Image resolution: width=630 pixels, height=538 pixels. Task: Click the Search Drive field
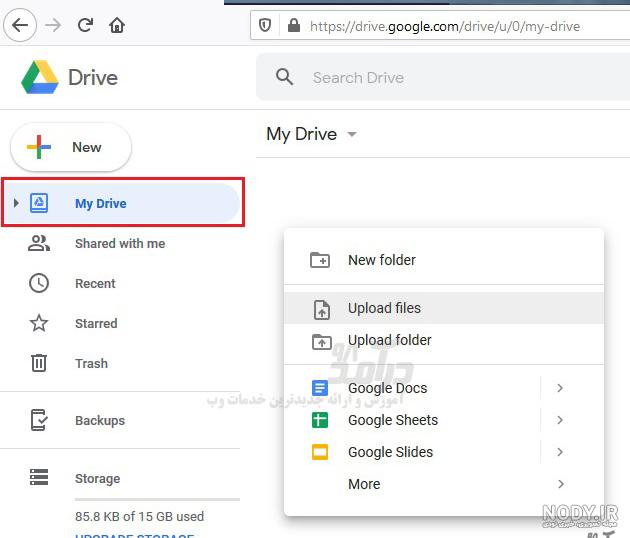443,77
